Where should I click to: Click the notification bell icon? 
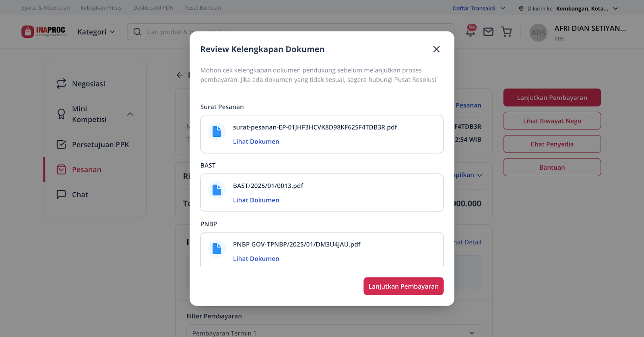[x=470, y=32]
